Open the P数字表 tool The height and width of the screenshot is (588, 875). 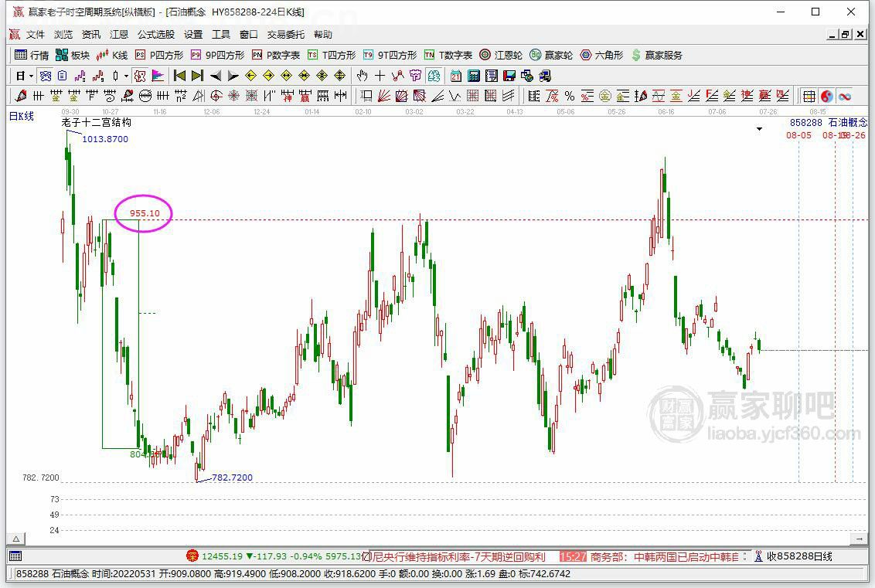276,55
